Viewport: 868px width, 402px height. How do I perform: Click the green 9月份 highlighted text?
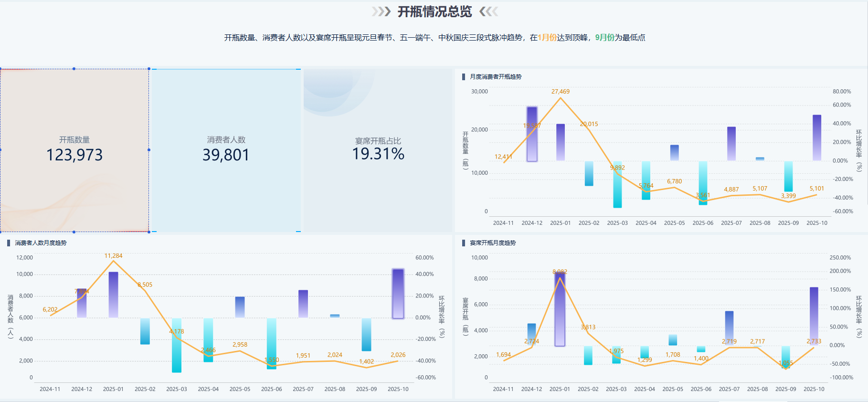604,38
